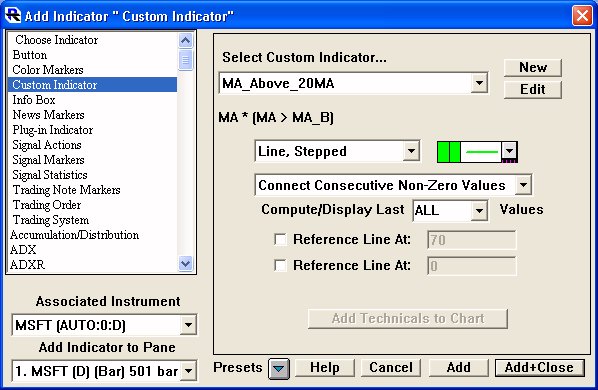The height and width of the screenshot is (390, 598).
Task: Select Plug-in Indicator list entry
Action: tap(92, 130)
